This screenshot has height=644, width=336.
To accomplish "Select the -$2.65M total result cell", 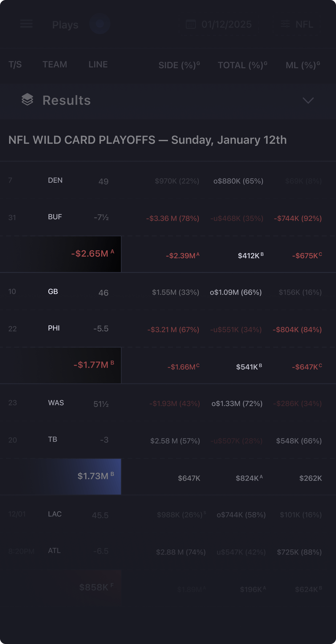I will (60, 254).
